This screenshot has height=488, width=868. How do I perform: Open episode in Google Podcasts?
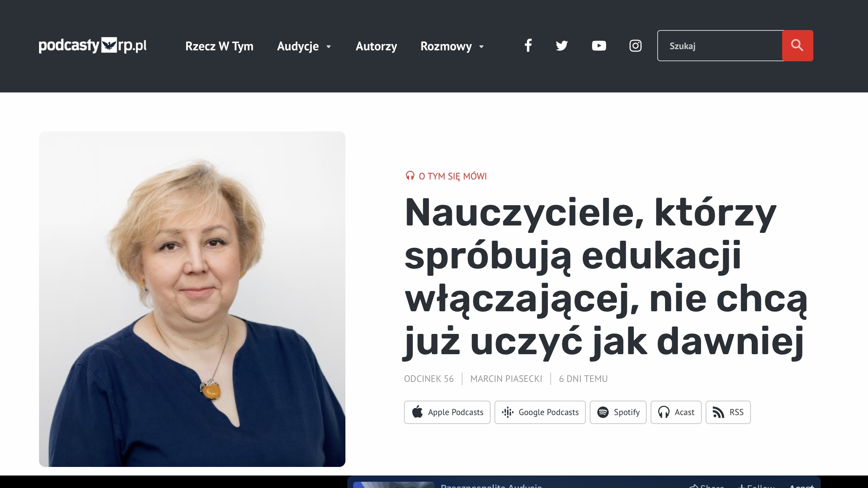[x=540, y=412]
